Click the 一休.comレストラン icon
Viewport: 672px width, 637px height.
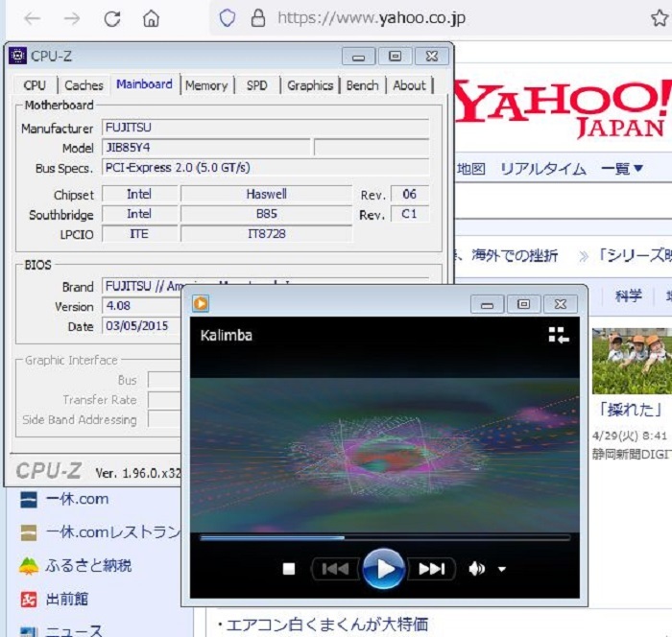[x=29, y=532]
